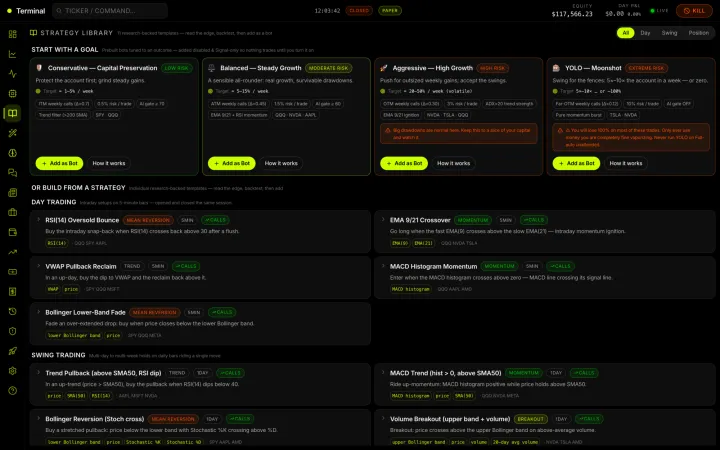This screenshot has height=450, width=720.
Task: Click the MODERATE RISK badge on Balanced
Action: (328, 68)
